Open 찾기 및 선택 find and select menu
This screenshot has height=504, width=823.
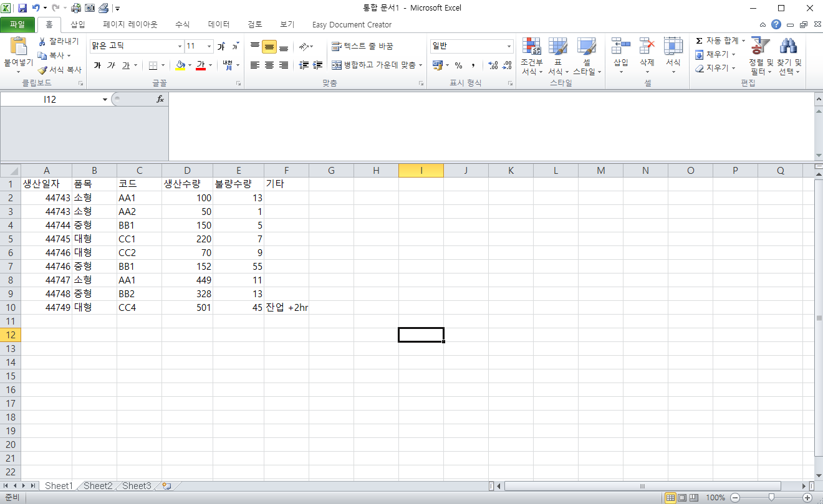tap(789, 56)
